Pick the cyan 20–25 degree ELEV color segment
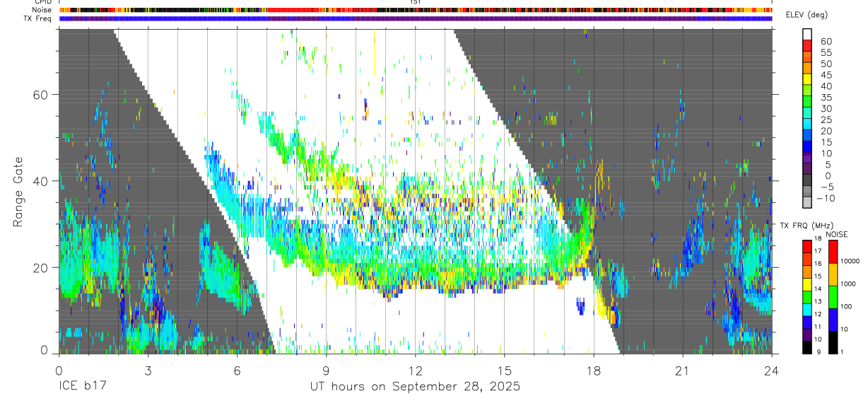The height and width of the screenshot is (401, 868). 807,125
